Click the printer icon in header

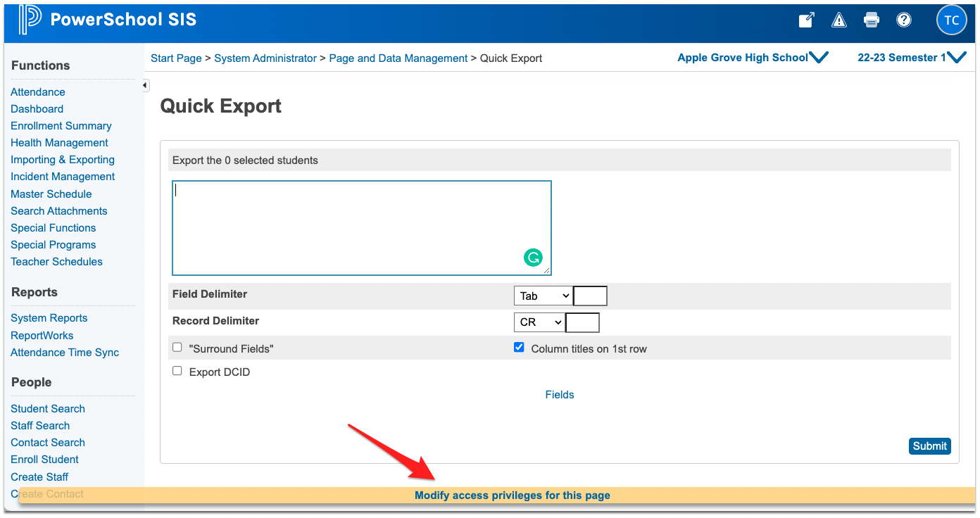point(872,20)
